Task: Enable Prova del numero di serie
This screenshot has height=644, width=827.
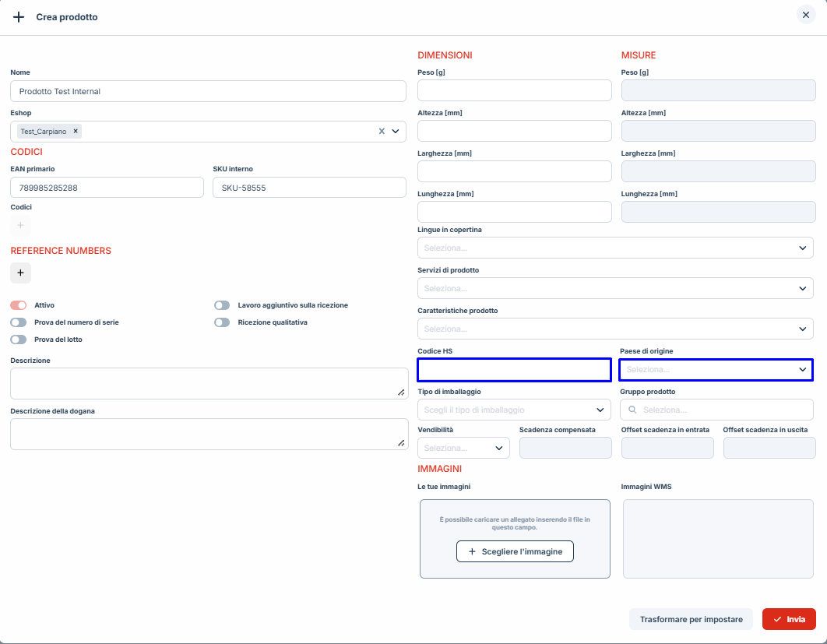Action: click(19, 322)
